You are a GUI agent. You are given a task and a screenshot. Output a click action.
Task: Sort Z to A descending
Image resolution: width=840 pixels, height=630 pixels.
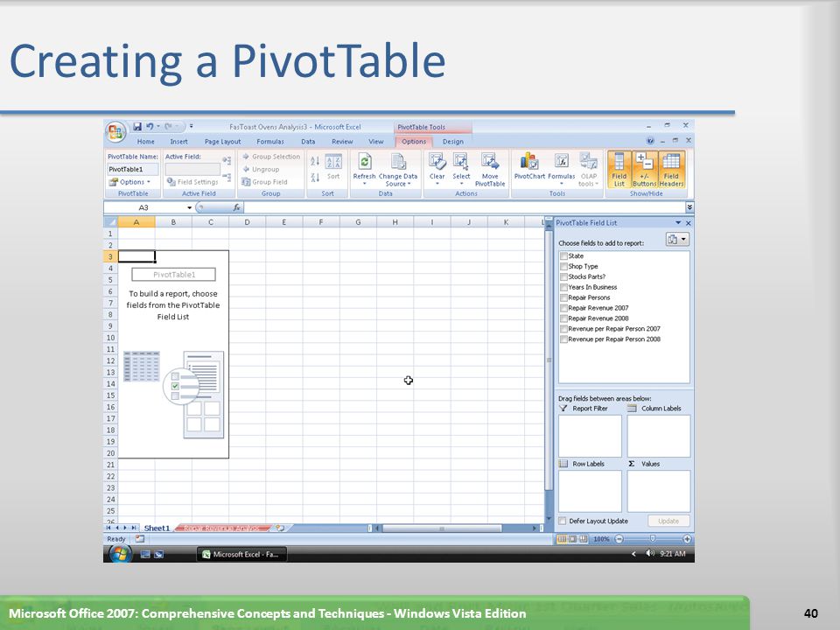click(x=315, y=178)
